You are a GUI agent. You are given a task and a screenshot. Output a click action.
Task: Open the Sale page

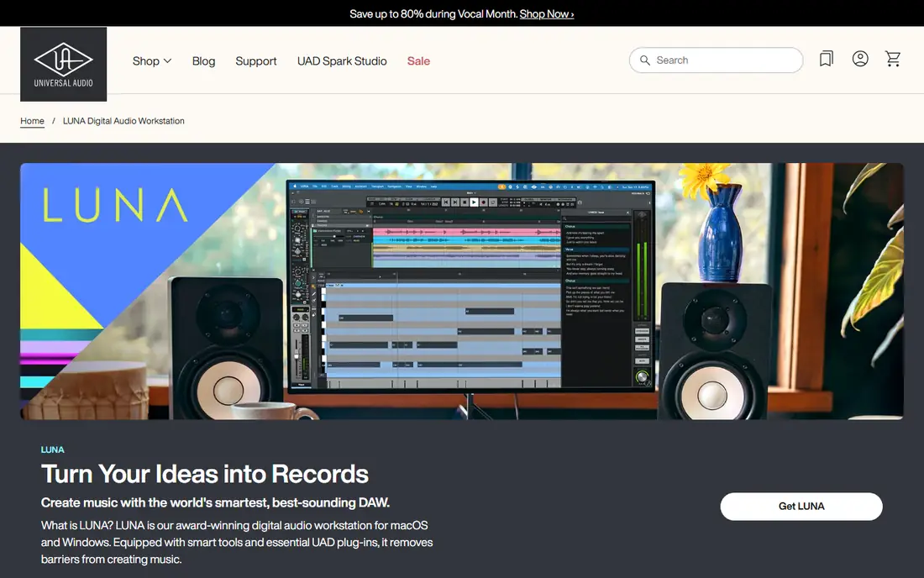(418, 61)
